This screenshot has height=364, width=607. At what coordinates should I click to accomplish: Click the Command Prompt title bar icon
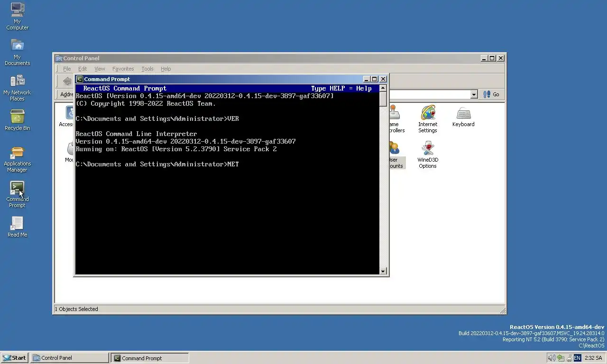[80, 79]
